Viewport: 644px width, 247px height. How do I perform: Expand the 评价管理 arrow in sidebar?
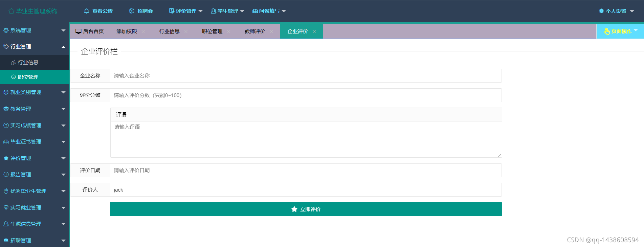tap(63, 158)
